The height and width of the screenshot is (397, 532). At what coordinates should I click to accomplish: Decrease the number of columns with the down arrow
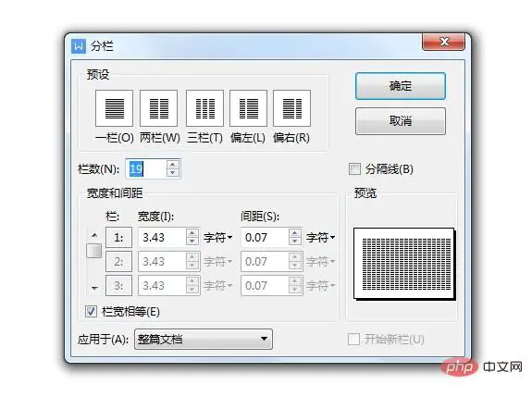(173, 173)
